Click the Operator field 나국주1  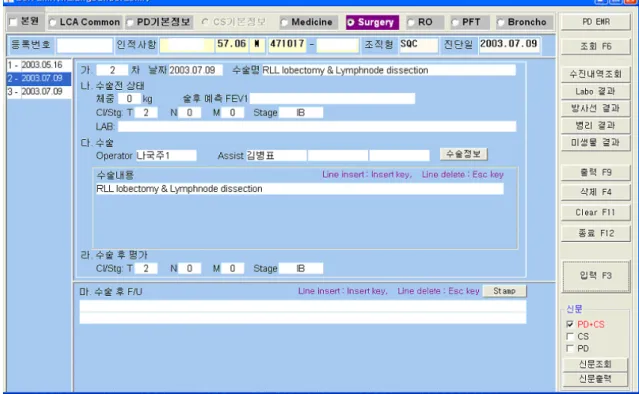[166, 155]
